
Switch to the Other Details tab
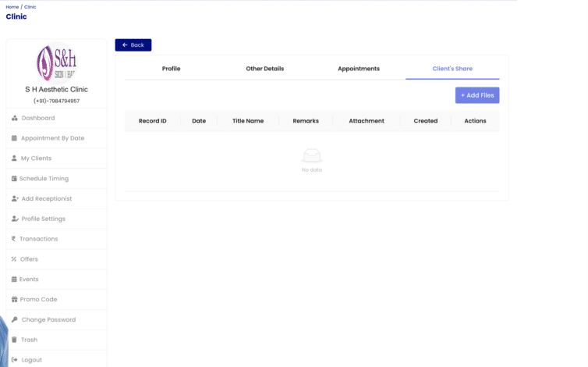[264, 69]
